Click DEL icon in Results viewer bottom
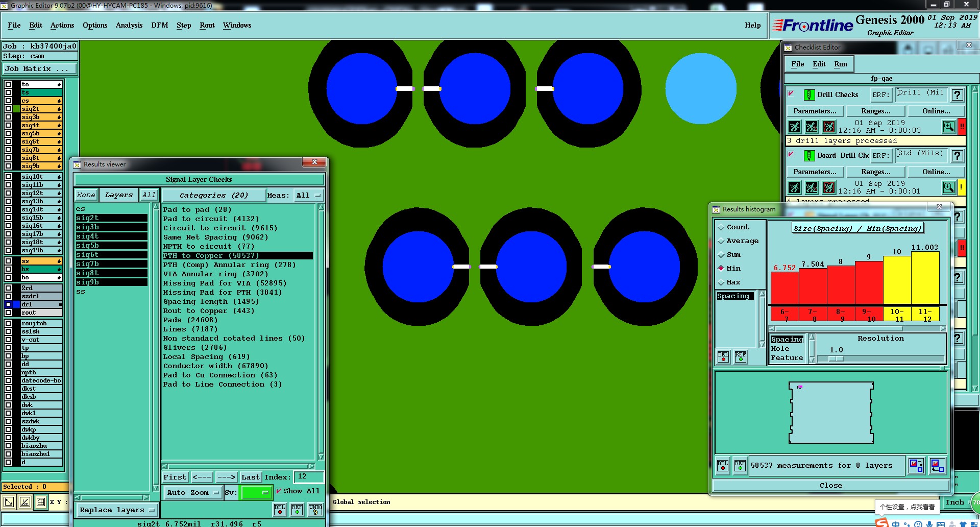980x527 pixels. (280, 509)
